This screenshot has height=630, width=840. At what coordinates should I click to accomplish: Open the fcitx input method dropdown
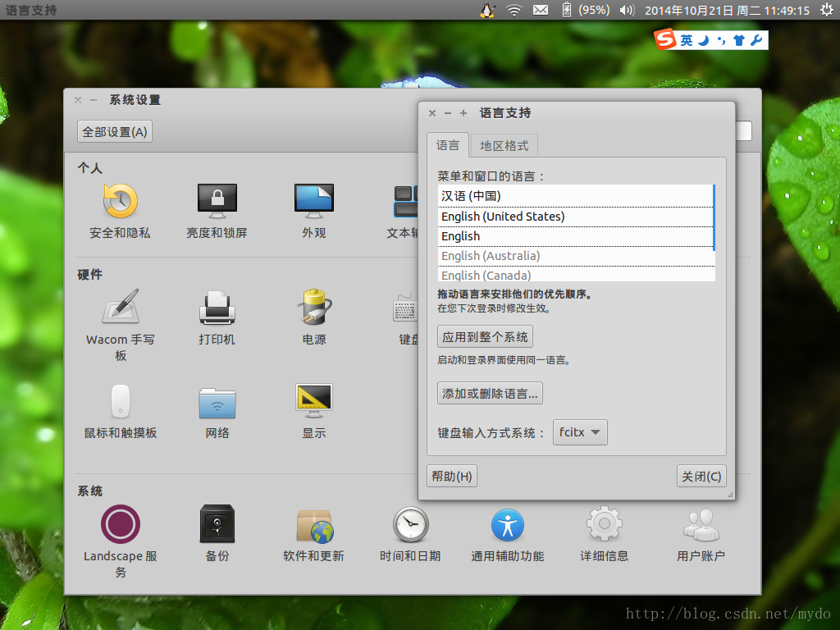580,432
